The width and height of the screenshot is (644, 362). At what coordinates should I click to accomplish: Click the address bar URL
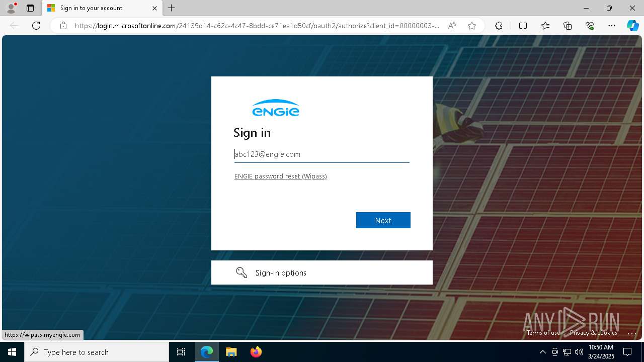tap(257, 26)
